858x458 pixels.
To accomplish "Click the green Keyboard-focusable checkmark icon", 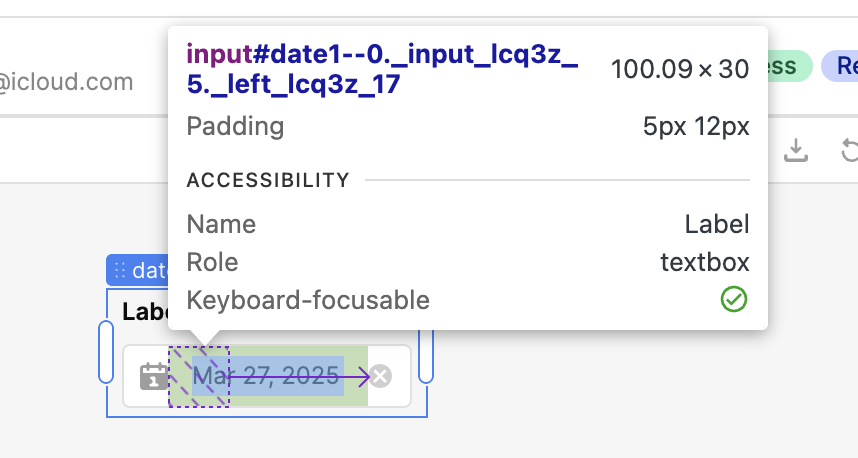I will coord(734,299).
